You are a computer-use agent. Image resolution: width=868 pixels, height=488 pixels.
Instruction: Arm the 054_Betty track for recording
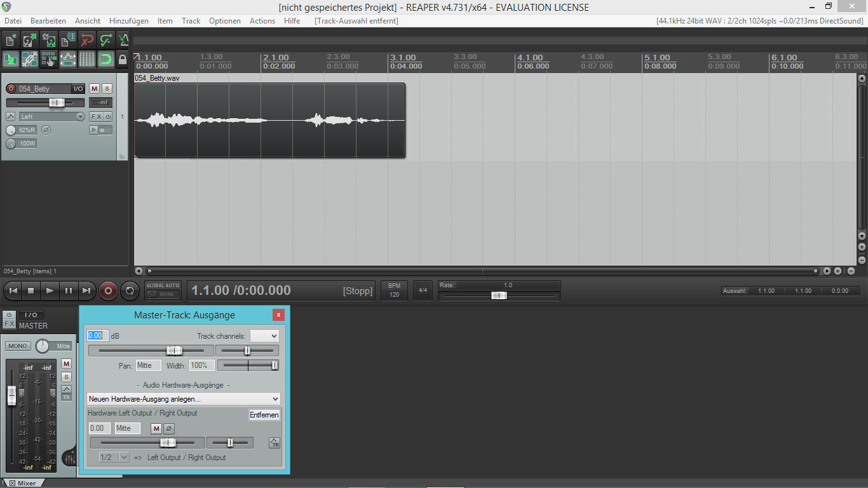(11, 89)
